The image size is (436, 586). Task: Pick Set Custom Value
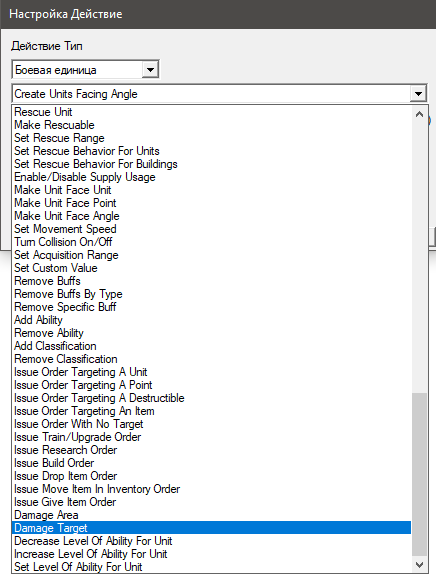211,268
